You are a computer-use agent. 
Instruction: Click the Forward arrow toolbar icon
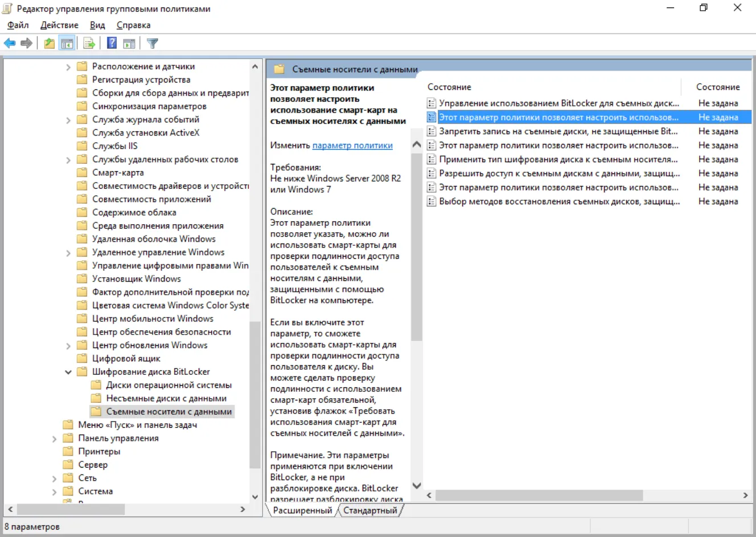(26, 43)
